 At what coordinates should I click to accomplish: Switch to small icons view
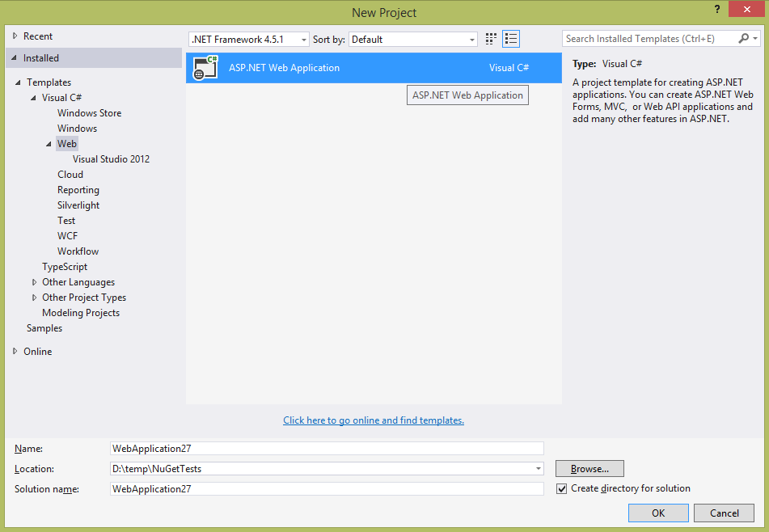(491, 40)
